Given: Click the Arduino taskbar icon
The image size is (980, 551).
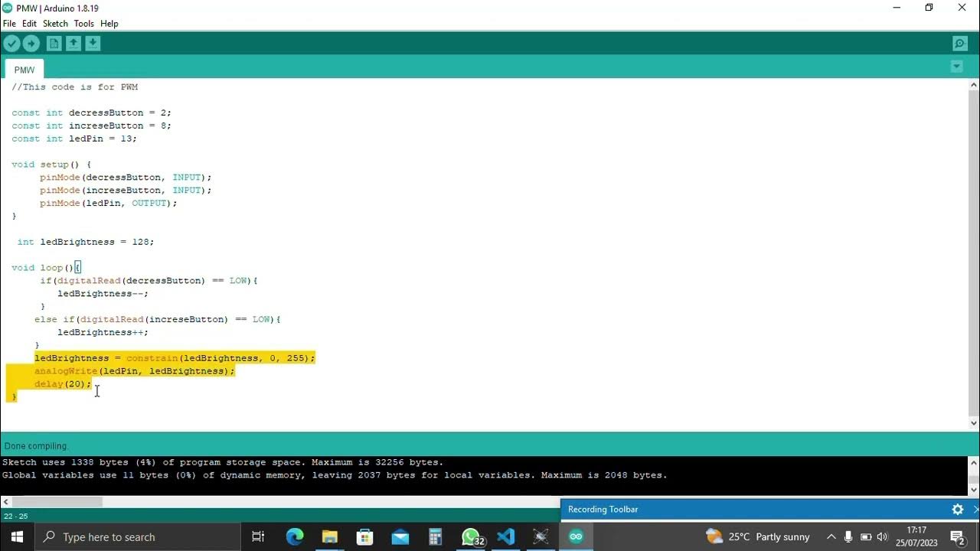Looking at the screenshot, I should pyautogui.click(x=576, y=536).
